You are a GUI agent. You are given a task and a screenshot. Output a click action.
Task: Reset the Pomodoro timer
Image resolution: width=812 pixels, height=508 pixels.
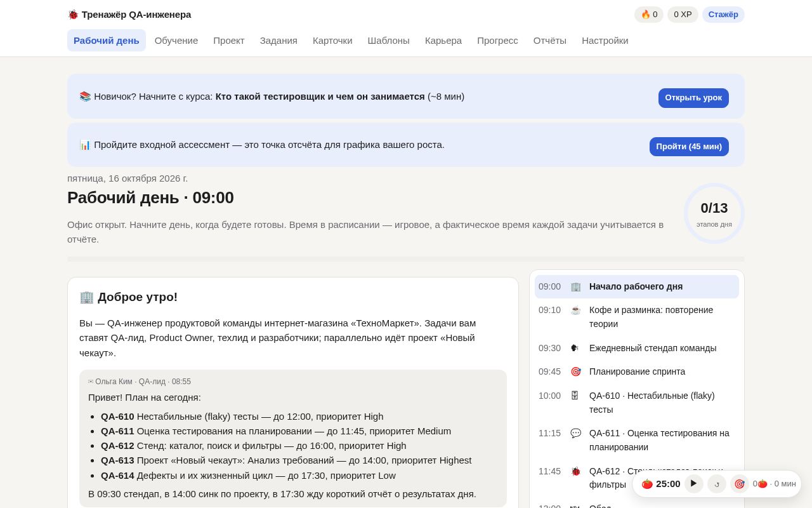[717, 484]
